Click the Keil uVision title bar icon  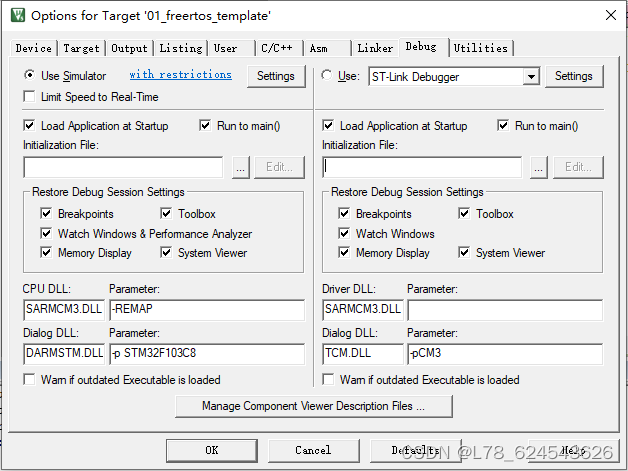click(x=18, y=15)
